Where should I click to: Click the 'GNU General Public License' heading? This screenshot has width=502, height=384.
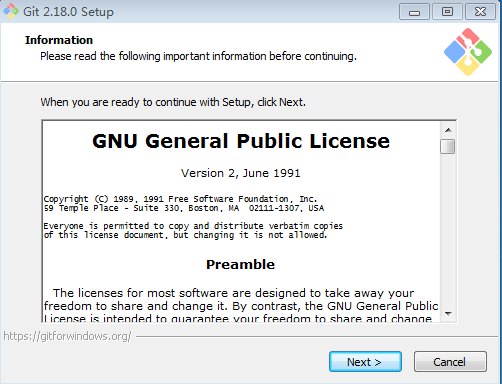(x=241, y=141)
